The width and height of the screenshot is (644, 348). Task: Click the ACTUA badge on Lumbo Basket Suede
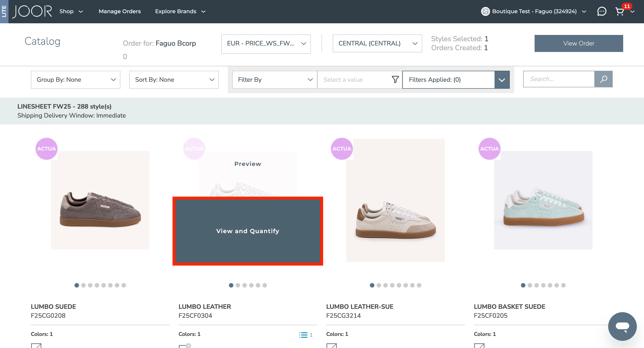click(x=489, y=149)
